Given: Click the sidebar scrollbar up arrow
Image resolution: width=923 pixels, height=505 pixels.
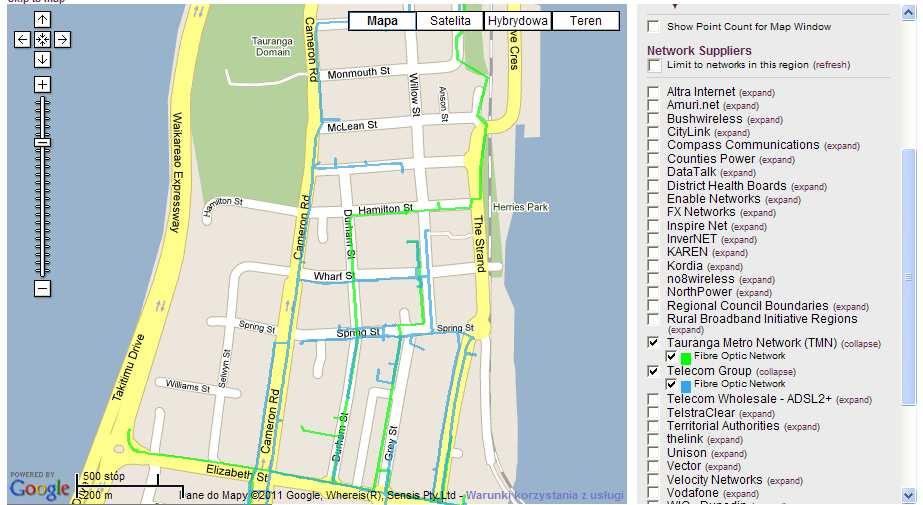Looking at the screenshot, I should point(909,12).
